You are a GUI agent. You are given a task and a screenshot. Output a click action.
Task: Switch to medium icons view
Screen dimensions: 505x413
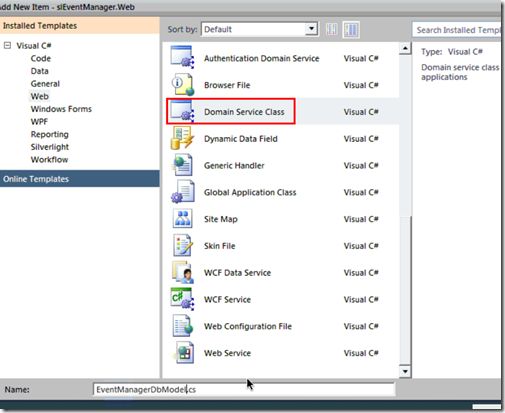[351, 30]
